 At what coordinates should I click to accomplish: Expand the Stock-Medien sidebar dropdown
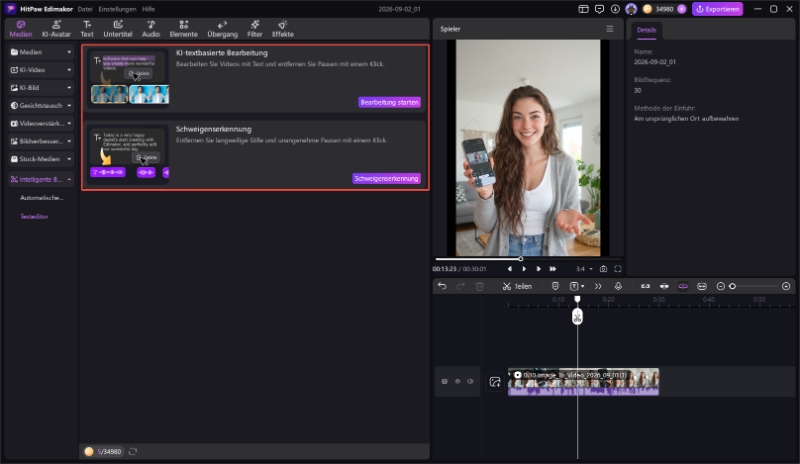[x=69, y=159]
